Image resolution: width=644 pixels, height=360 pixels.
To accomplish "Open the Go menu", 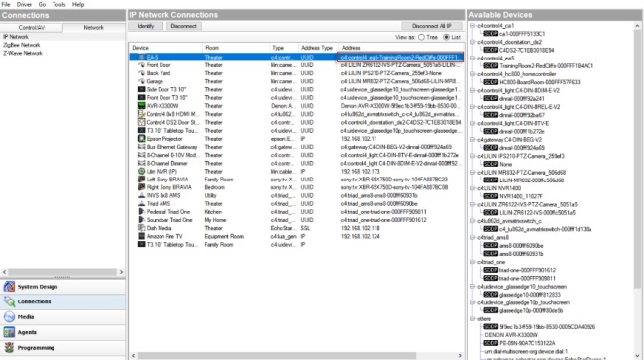I will point(42,5).
